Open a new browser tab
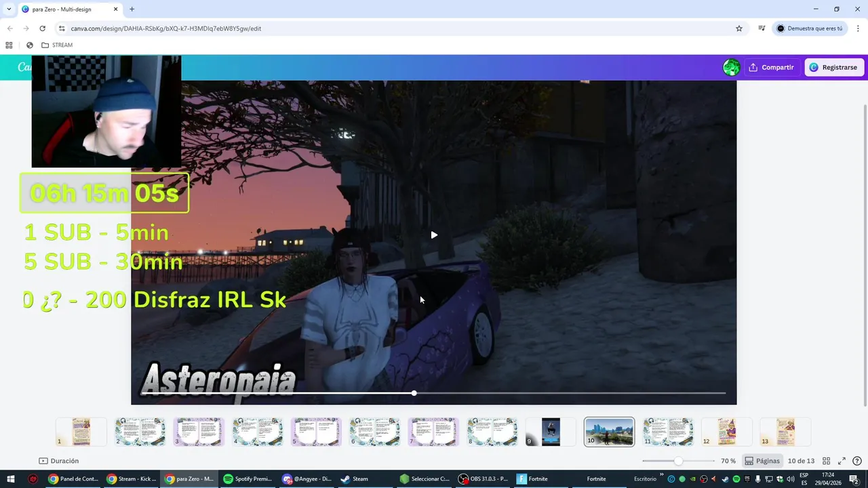The width and height of the screenshot is (868, 488). [132, 9]
